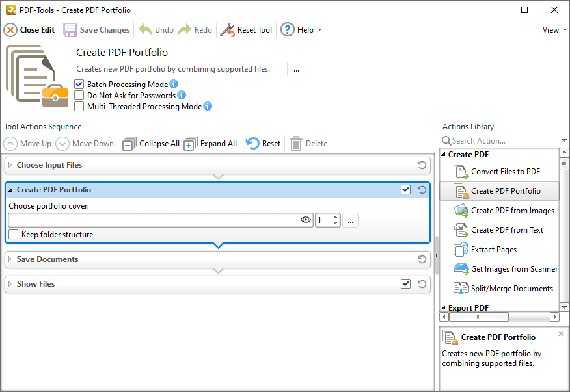Click the Delete trash icon

296,144
